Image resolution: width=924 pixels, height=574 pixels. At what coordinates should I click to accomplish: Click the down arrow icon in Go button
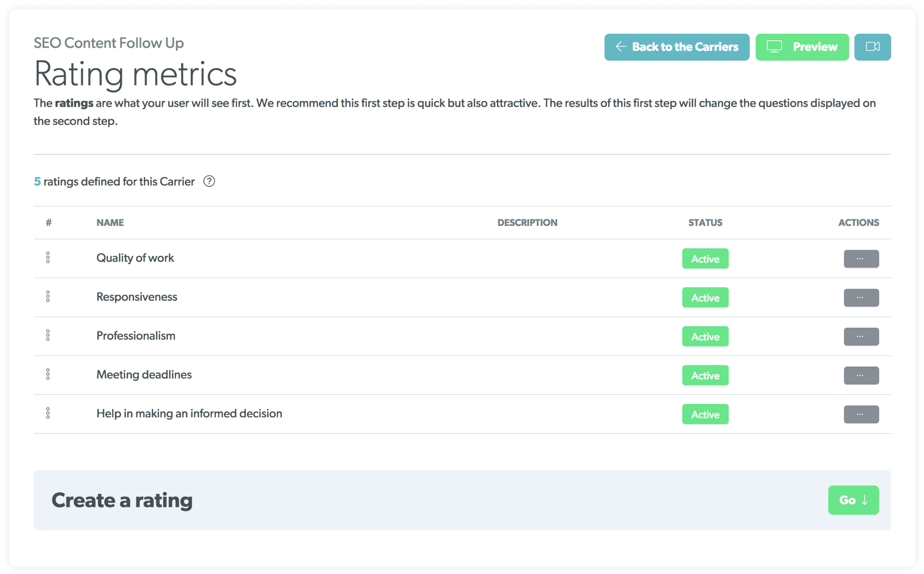pyautogui.click(x=864, y=500)
